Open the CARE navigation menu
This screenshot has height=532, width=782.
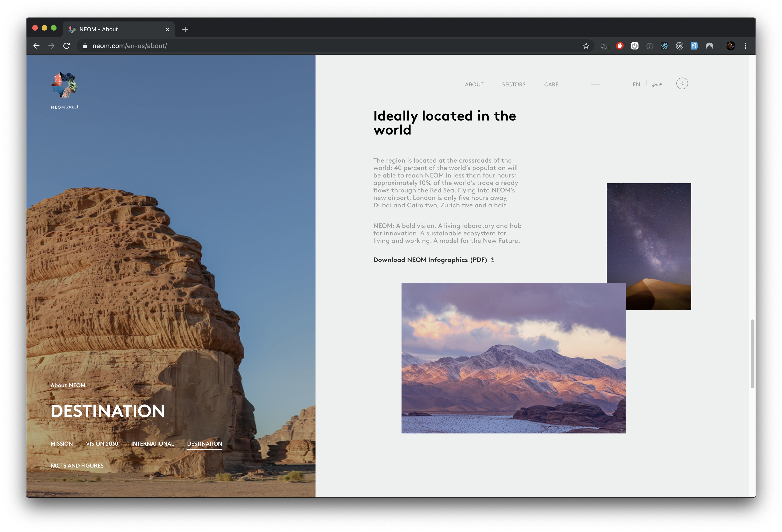click(x=551, y=84)
